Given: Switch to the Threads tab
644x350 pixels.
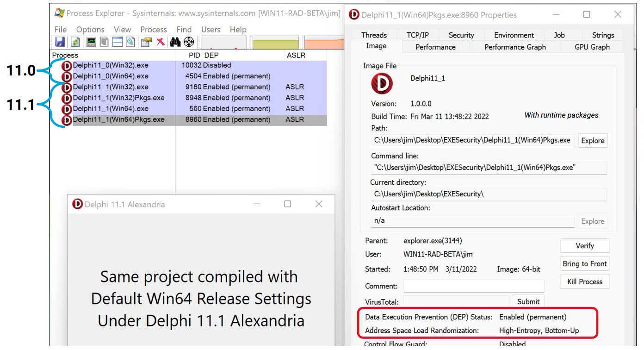Looking at the screenshot, I should [374, 35].
